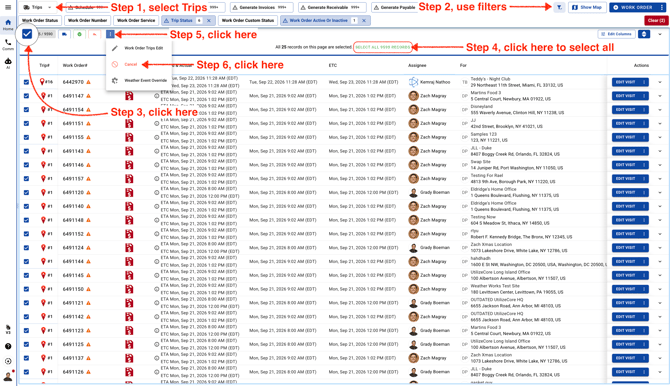
Task: Open kebab on Work Order button
Action: pyautogui.click(x=662, y=7)
